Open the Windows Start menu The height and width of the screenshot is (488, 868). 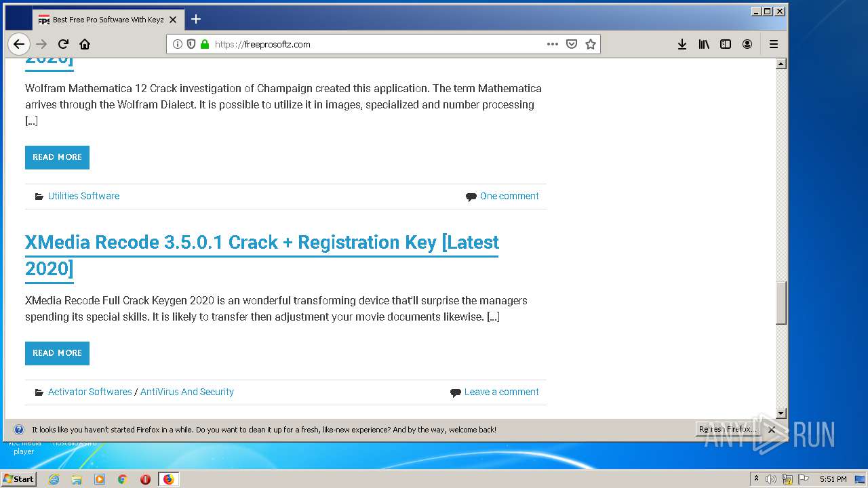pos(19,479)
